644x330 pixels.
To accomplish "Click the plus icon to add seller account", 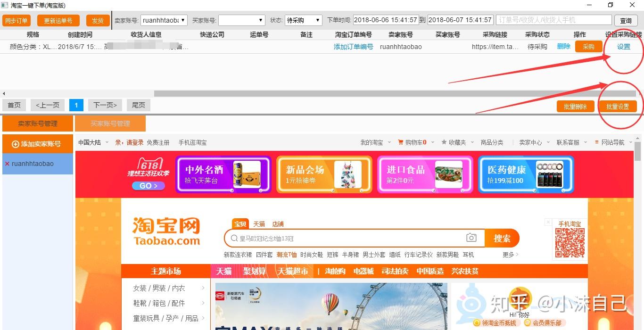I will click(16, 144).
